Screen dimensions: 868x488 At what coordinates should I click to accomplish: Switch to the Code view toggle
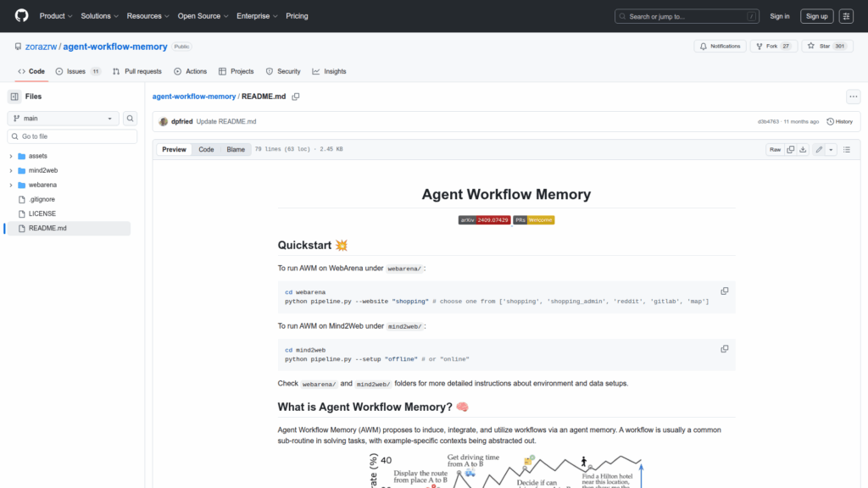pos(206,149)
